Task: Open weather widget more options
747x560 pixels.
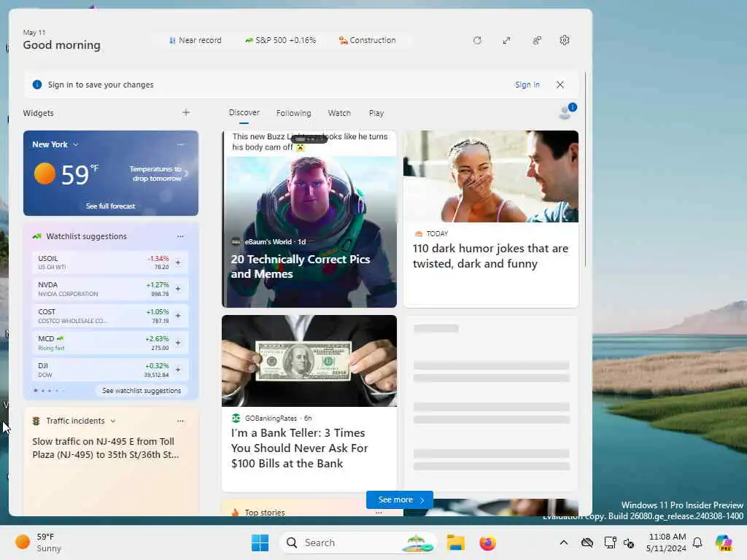Action: point(181,144)
